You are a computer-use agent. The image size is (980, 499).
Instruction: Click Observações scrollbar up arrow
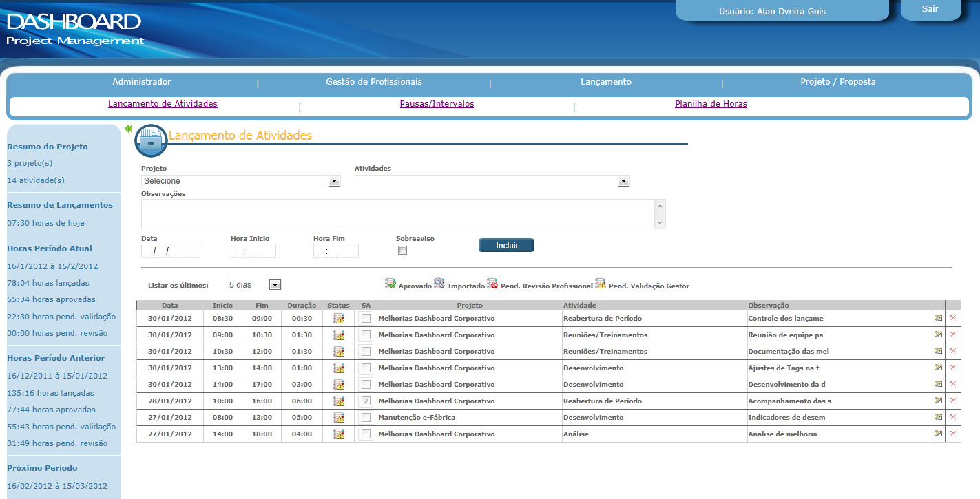click(660, 205)
